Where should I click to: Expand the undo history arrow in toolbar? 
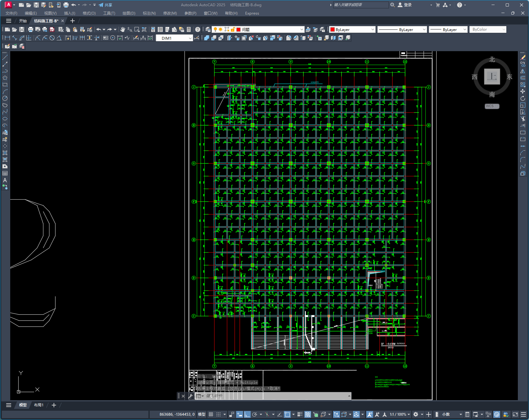[104, 29]
